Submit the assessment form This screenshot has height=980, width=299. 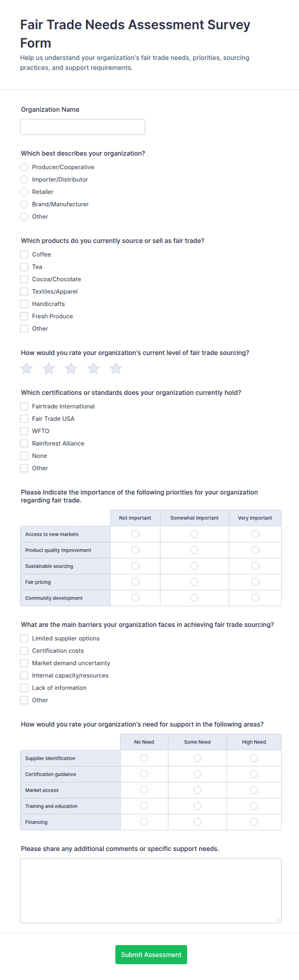pyautogui.click(x=151, y=955)
